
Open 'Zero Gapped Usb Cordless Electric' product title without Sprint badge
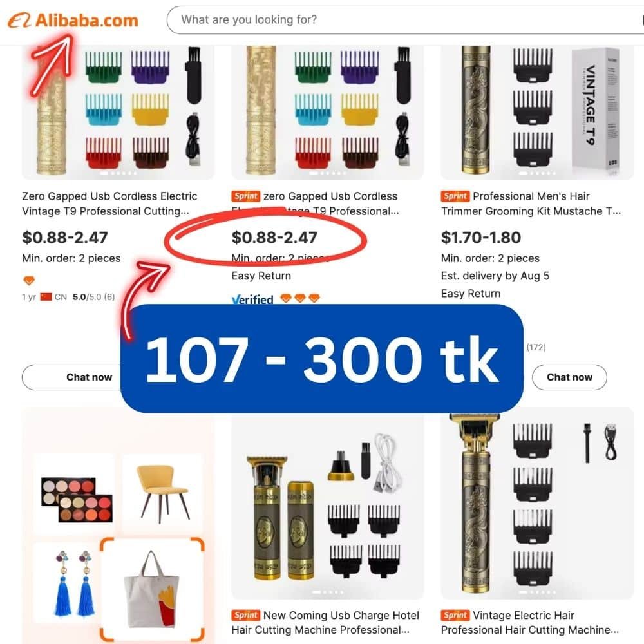point(109,204)
